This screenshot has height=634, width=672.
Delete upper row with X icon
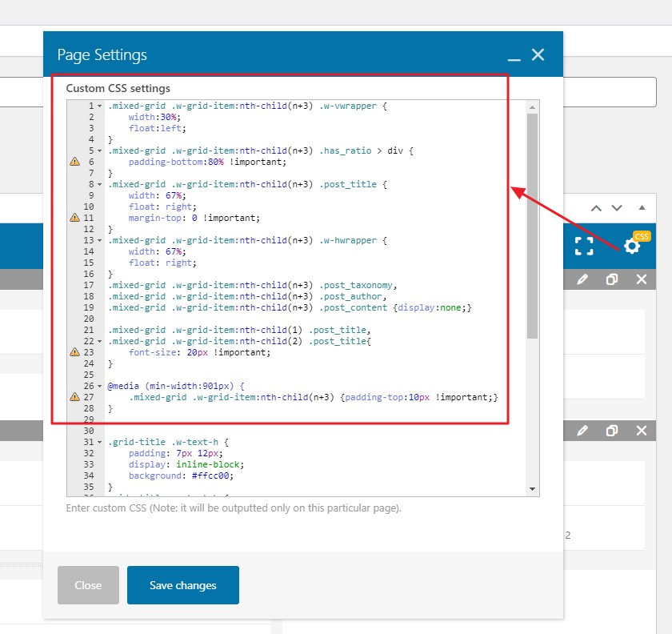[642, 279]
